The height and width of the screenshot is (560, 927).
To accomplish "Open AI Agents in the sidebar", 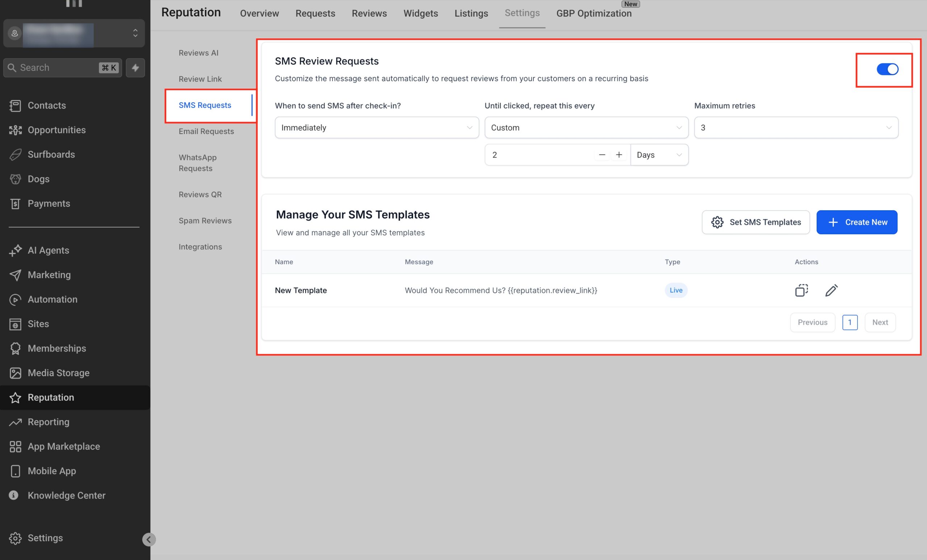I will pyautogui.click(x=48, y=250).
